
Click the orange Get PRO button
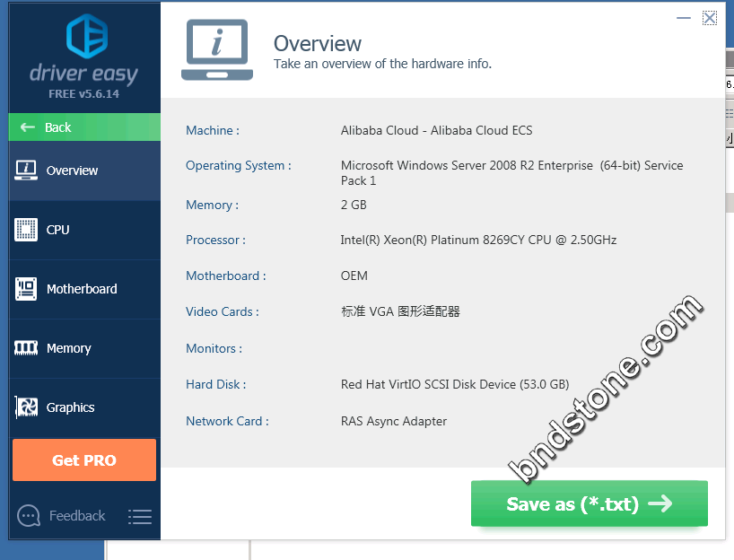coord(84,460)
